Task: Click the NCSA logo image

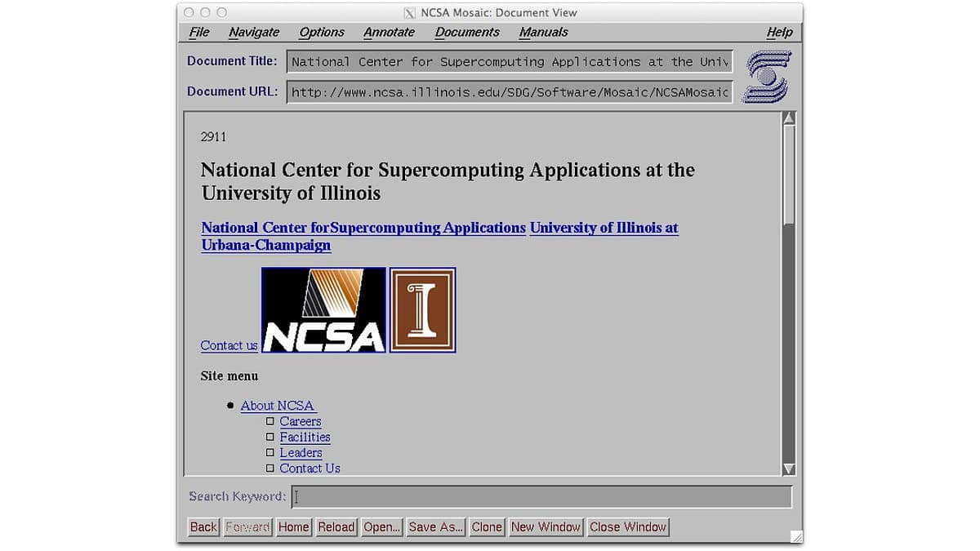Action: click(323, 310)
